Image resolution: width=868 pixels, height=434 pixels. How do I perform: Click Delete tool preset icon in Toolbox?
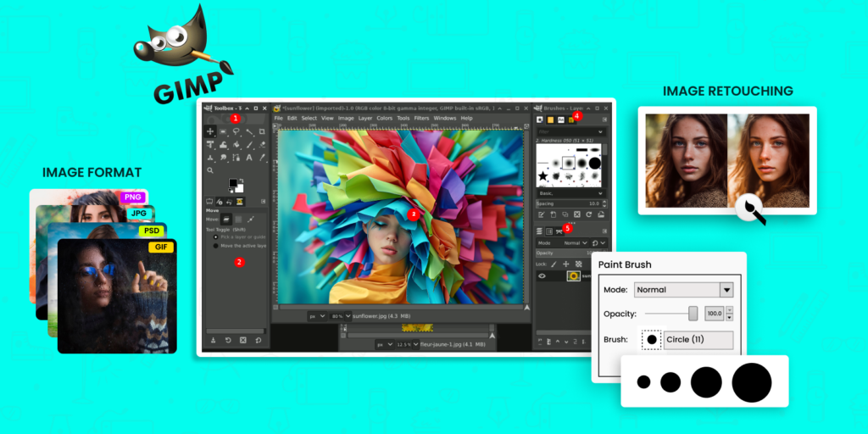[x=242, y=340]
